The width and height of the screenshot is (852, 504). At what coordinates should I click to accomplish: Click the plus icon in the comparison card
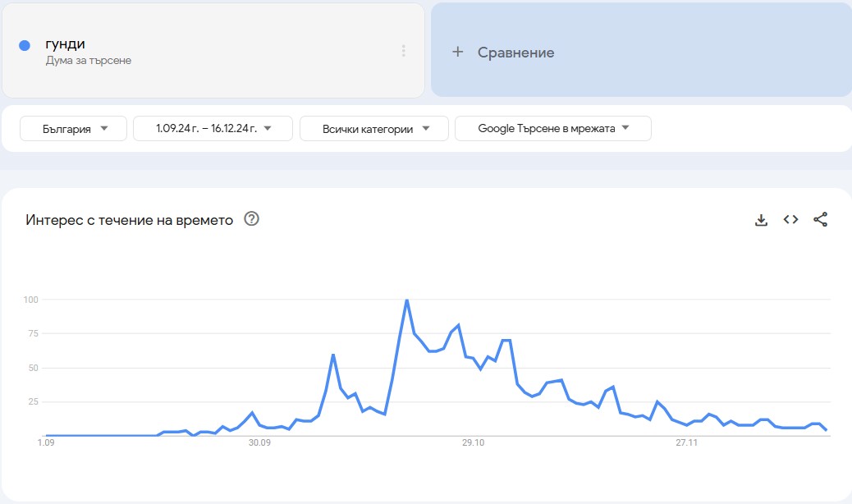pos(456,51)
